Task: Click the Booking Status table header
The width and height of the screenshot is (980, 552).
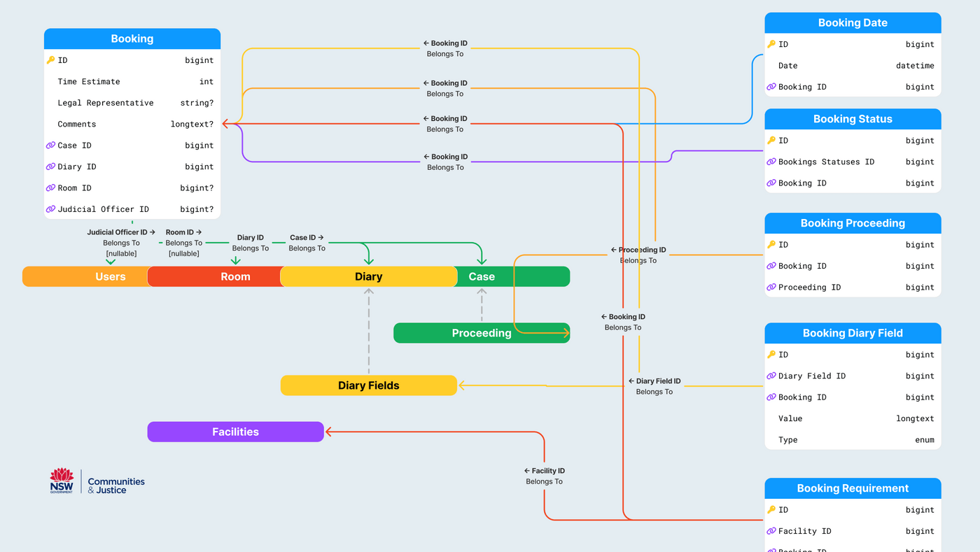Action: (x=852, y=119)
